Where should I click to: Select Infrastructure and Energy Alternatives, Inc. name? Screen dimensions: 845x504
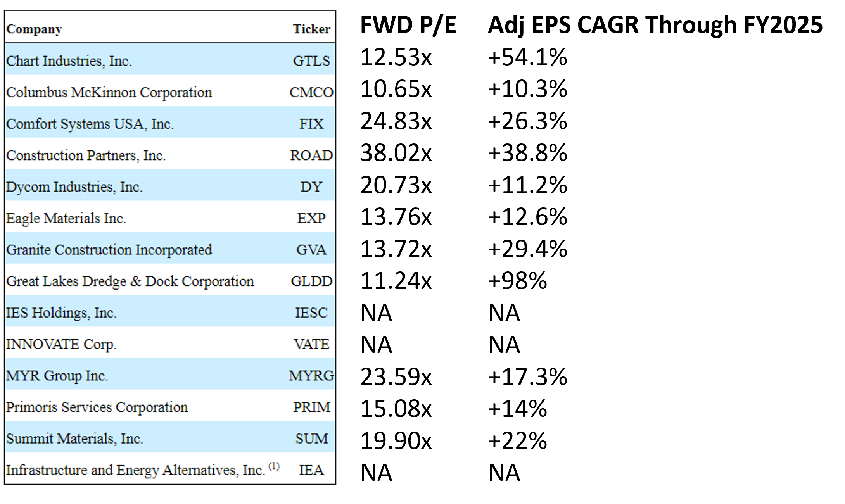click(x=135, y=470)
